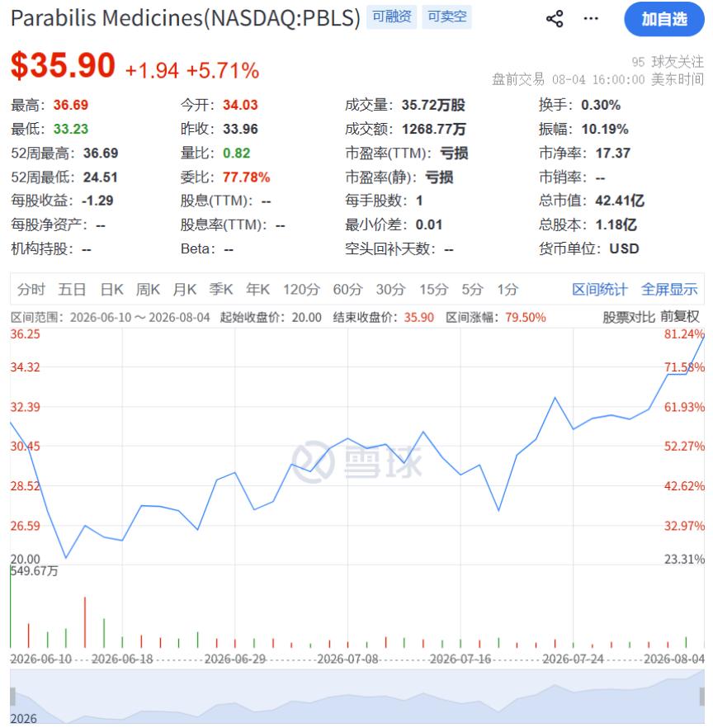
Task: Click the 总市值 value 42.41亿
Action: click(620, 201)
